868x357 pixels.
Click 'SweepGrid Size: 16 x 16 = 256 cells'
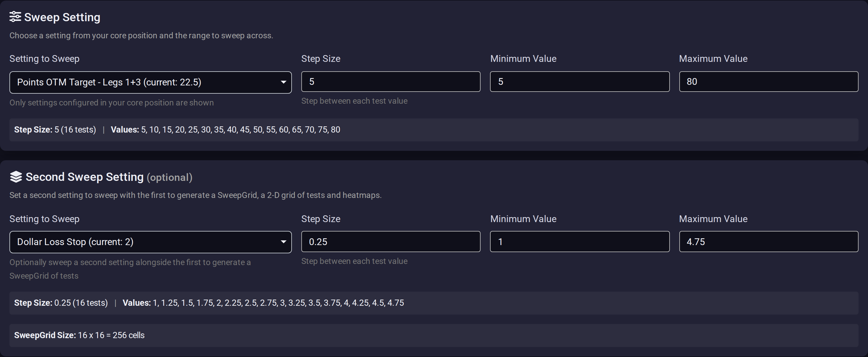pyautogui.click(x=79, y=335)
